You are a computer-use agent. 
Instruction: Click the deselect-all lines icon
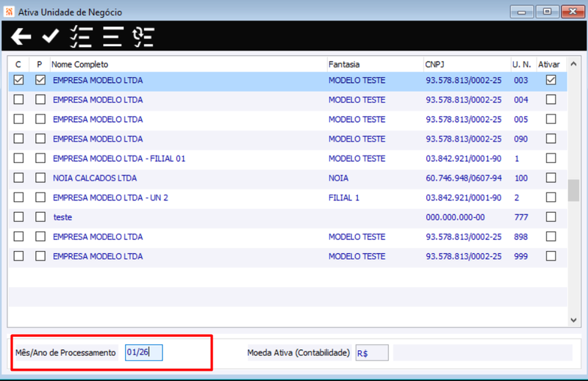click(113, 37)
